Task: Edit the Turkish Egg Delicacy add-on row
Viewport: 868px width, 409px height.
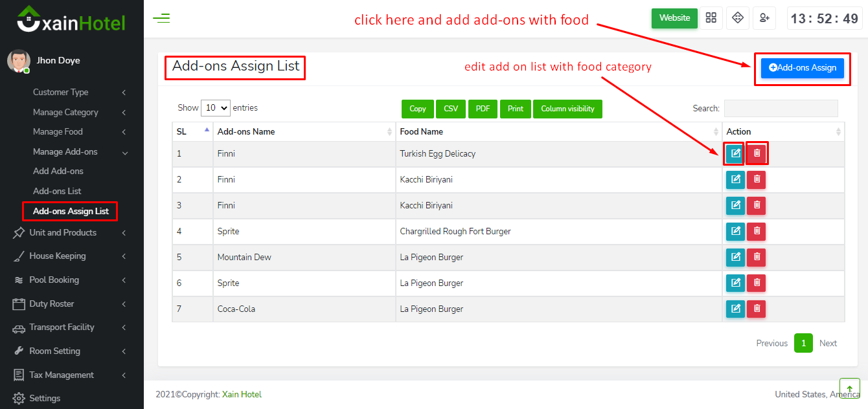Action: [735, 154]
